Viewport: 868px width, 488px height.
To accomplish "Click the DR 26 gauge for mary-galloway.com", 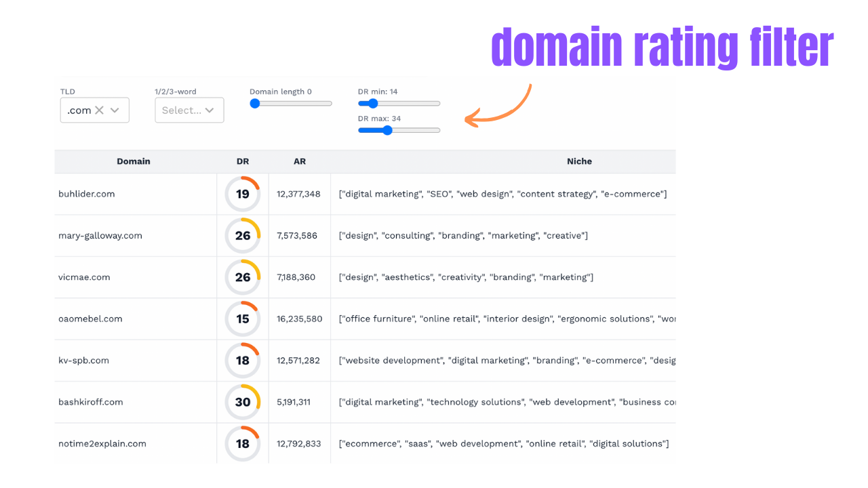I will (x=243, y=236).
